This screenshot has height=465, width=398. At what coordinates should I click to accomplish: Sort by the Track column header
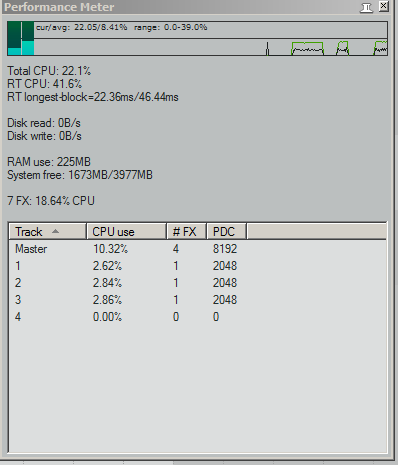pos(47,231)
